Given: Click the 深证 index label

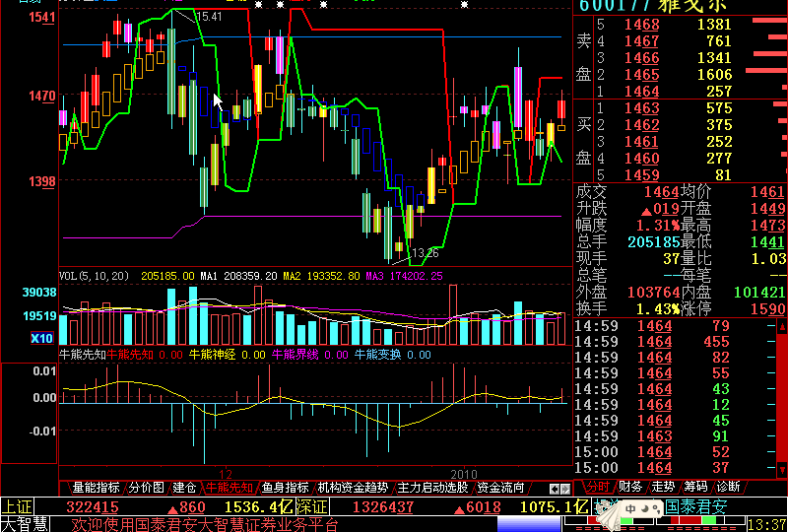Looking at the screenshot, I should 311,506.
